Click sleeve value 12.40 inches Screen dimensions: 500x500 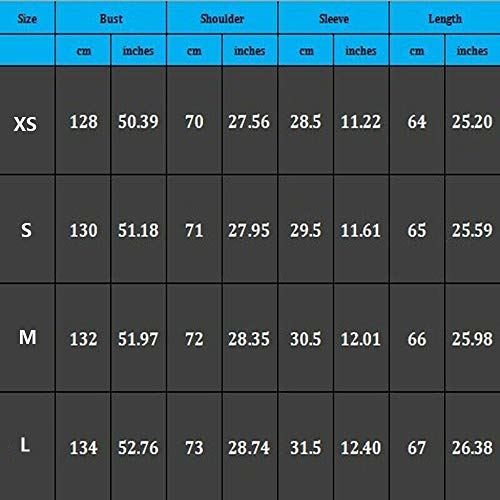(361, 448)
